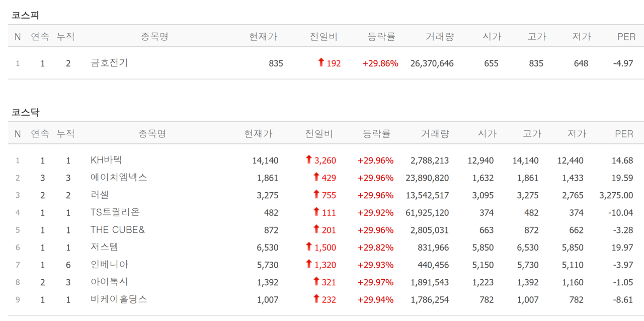This screenshot has width=644, height=321.
Task: Click TS트릴리온 change rate +29.92%
Action: pyautogui.click(x=375, y=212)
